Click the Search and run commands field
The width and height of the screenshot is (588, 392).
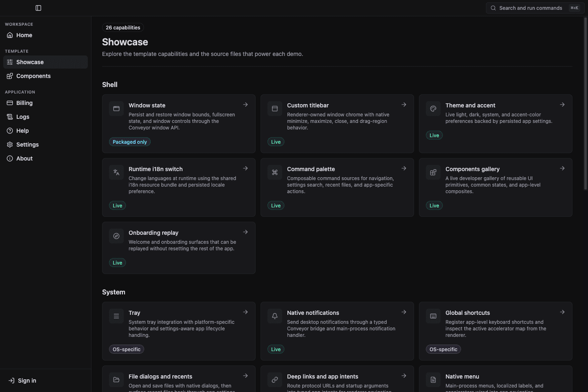coord(535,8)
